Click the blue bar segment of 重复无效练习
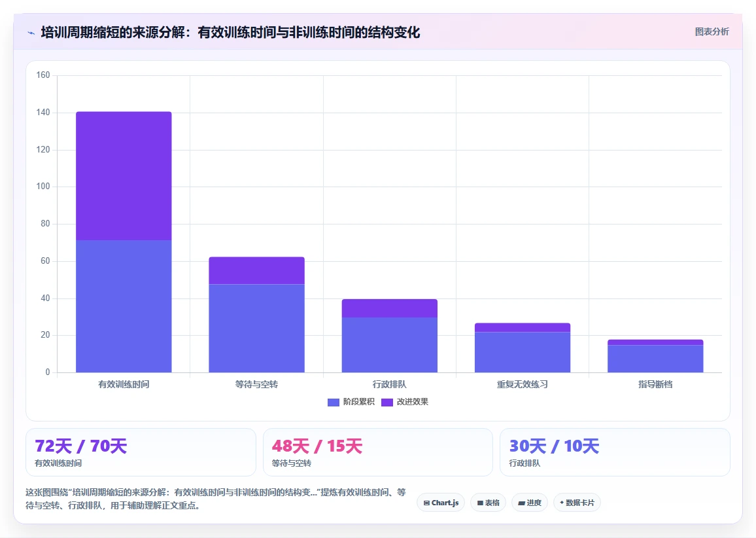The width and height of the screenshot is (756, 538). coord(522,352)
